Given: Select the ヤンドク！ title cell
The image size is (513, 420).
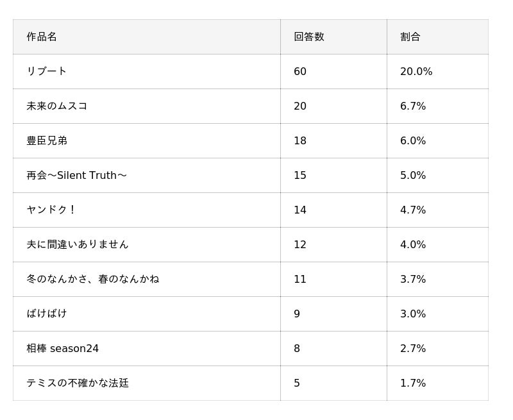Looking at the screenshot, I should [51, 210].
